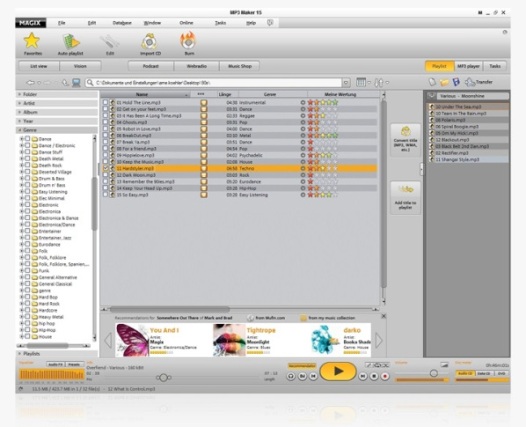
Task: Uncheck checkbox for 11 Hardstyler.mp3
Action: pyautogui.click(x=105, y=168)
